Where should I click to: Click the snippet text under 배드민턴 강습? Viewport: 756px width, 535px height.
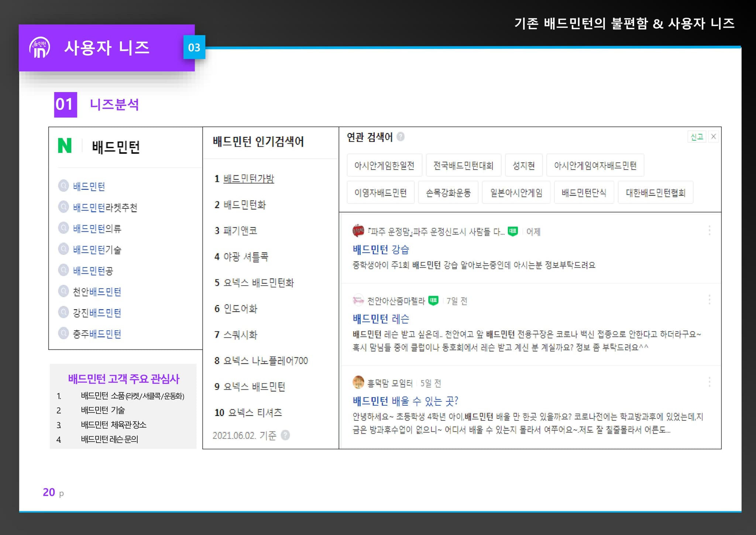coord(474,265)
